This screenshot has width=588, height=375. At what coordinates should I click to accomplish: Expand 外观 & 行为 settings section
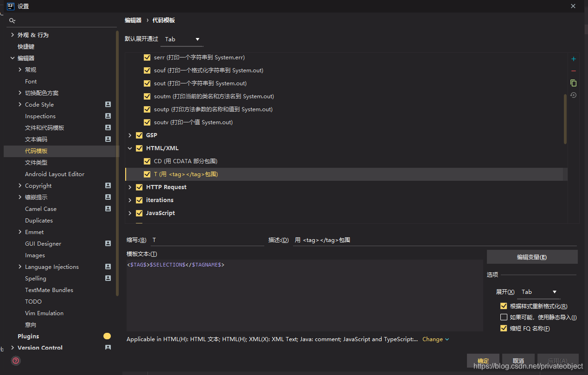point(13,35)
